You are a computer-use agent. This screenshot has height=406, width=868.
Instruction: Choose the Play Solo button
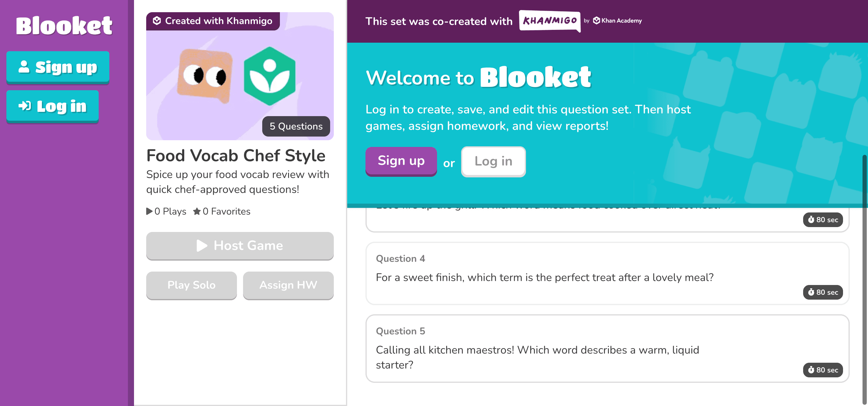191,285
